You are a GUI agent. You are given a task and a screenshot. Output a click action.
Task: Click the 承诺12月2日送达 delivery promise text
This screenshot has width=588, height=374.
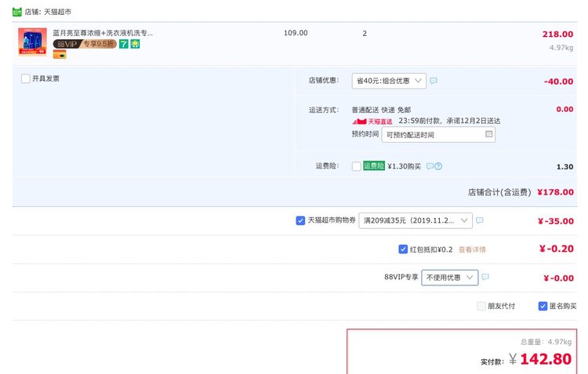[474, 121]
